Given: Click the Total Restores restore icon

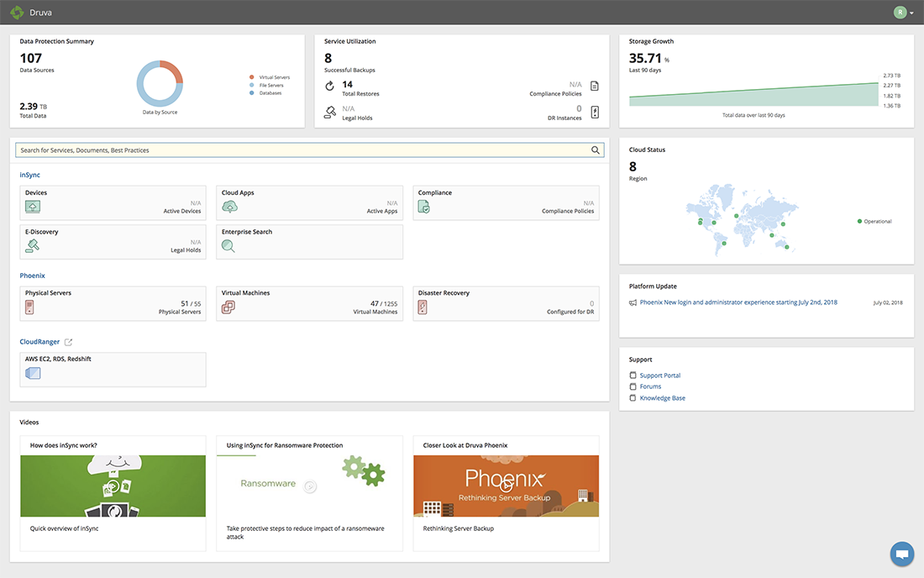Looking at the screenshot, I should (x=331, y=87).
